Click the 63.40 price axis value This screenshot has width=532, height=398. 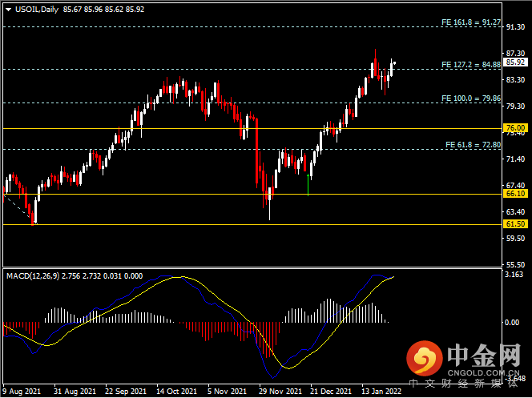515,212
